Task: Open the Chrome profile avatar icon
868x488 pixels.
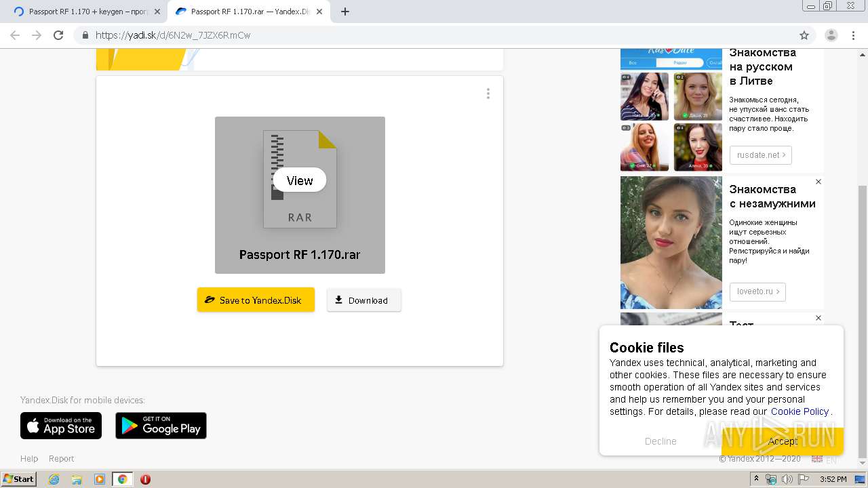Action: (x=831, y=35)
